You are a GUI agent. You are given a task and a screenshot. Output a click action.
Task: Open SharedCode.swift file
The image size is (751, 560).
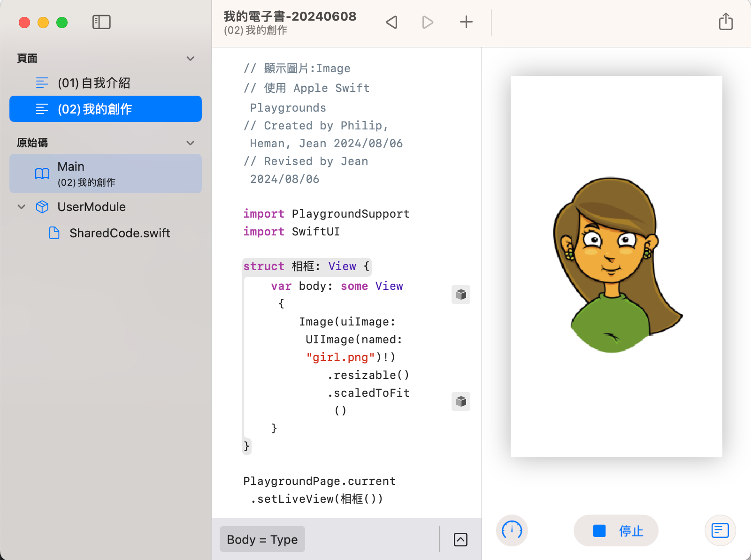[119, 233]
